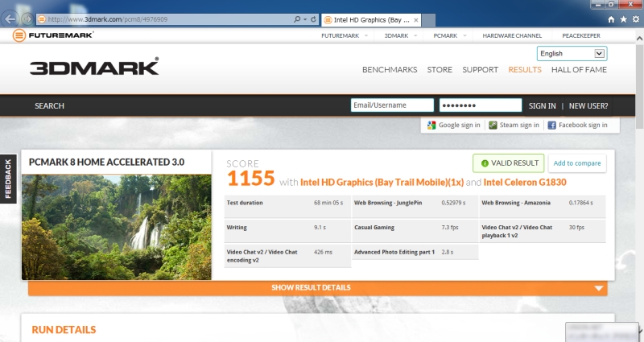Screen dimensions: 644x342
Task: Click the 3DMark logo
Action: click(x=94, y=66)
